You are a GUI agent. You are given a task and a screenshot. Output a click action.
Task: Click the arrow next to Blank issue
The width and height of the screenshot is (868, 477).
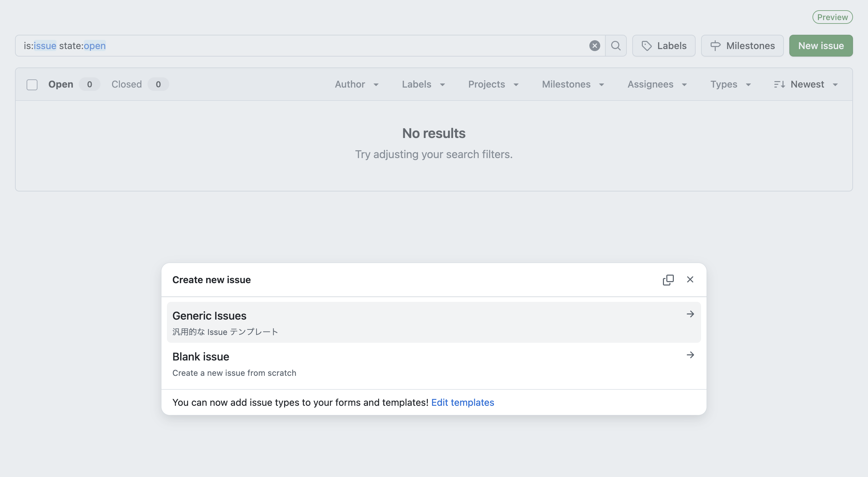pyautogui.click(x=690, y=355)
